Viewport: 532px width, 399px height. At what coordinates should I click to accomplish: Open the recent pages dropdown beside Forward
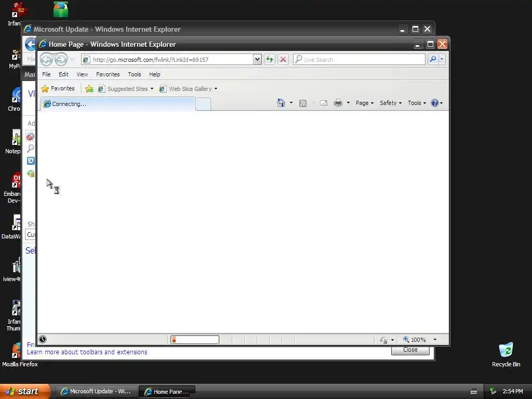point(72,60)
